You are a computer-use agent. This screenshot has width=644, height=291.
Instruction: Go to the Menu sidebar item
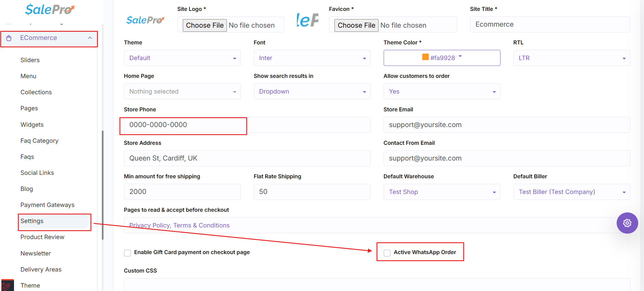tap(28, 76)
